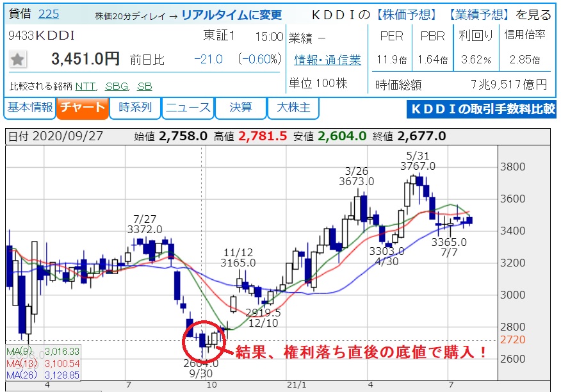This screenshot has height=392, width=561.
Task: Click the 利回り 3.62% value
Action: point(476,60)
